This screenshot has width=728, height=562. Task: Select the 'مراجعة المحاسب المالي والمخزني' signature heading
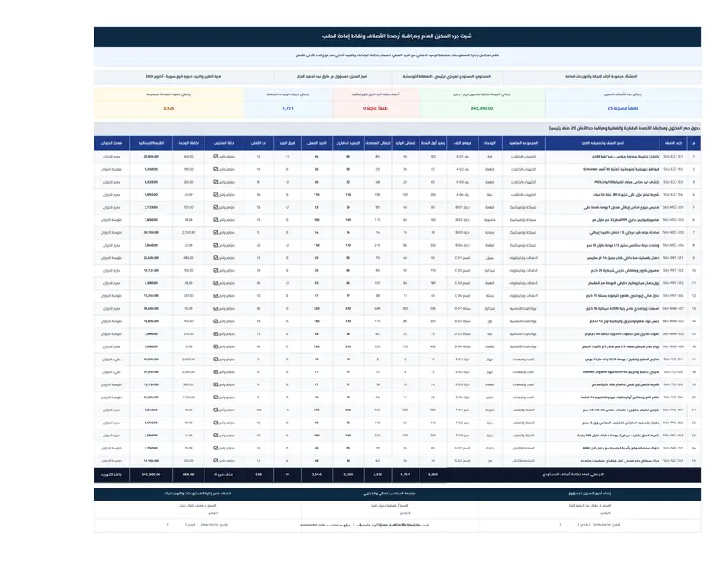pos(389,494)
